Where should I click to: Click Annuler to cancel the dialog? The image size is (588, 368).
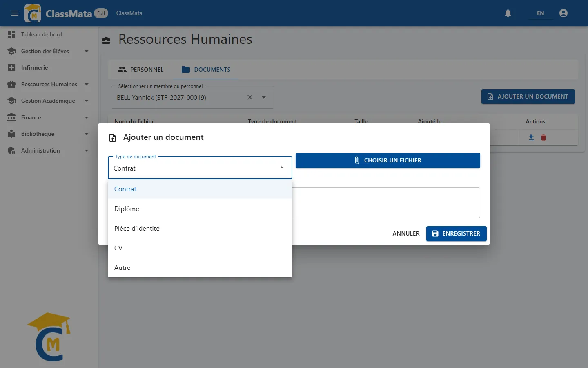pos(406,233)
